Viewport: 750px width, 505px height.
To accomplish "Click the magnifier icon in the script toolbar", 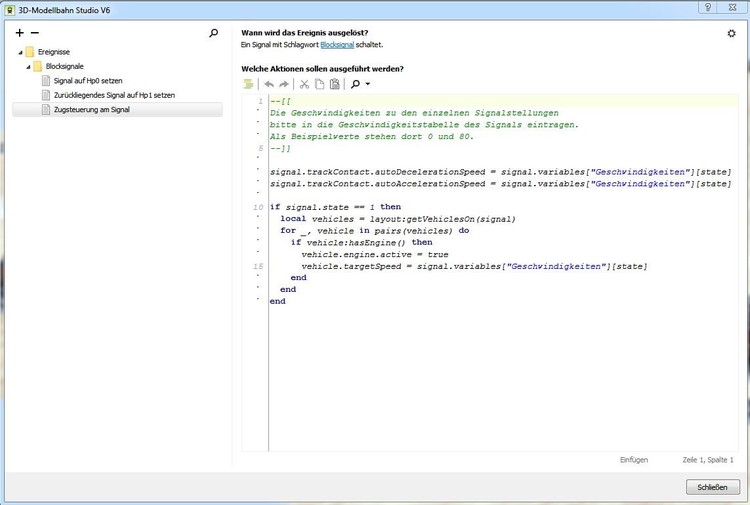I will (355, 85).
